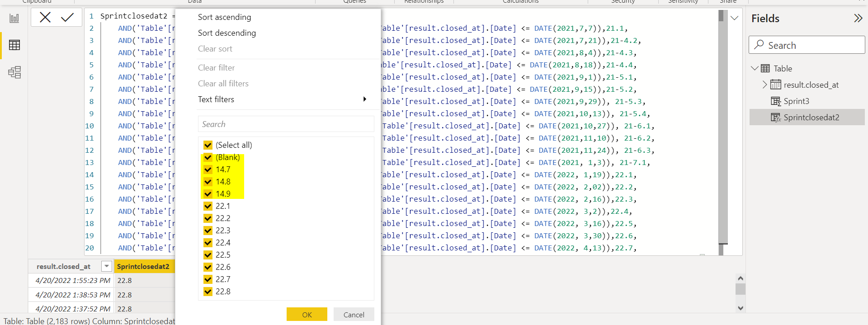Uncheck the 22.2 filter value

208,218
